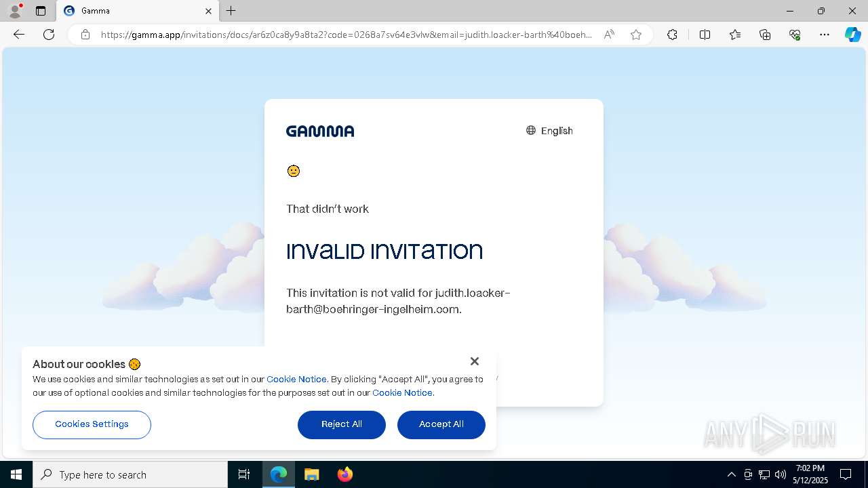Viewport: 868px width, 488px height.
Task: Open the Windows notification center
Action: click(x=846, y=474)
